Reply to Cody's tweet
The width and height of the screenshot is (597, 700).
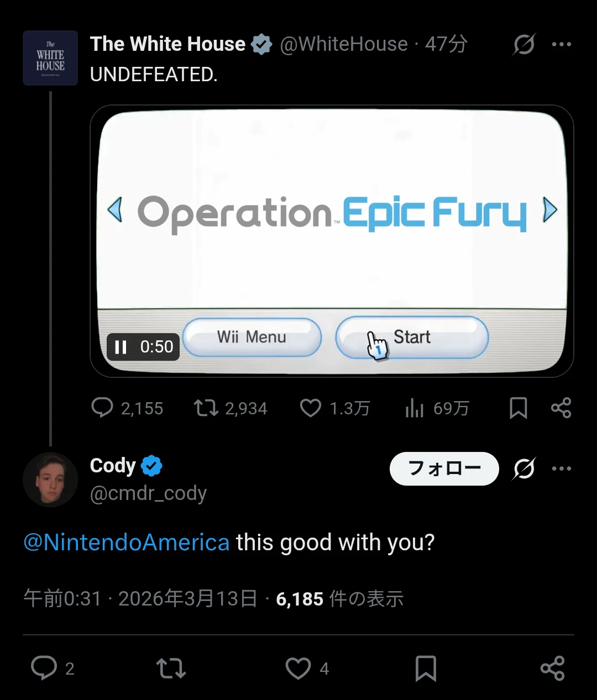point(44,668)
